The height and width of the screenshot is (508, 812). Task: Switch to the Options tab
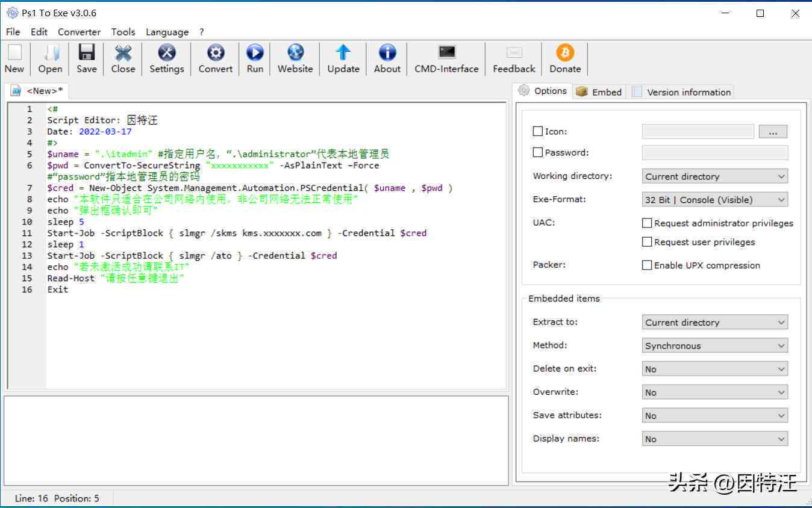point(543,91)
